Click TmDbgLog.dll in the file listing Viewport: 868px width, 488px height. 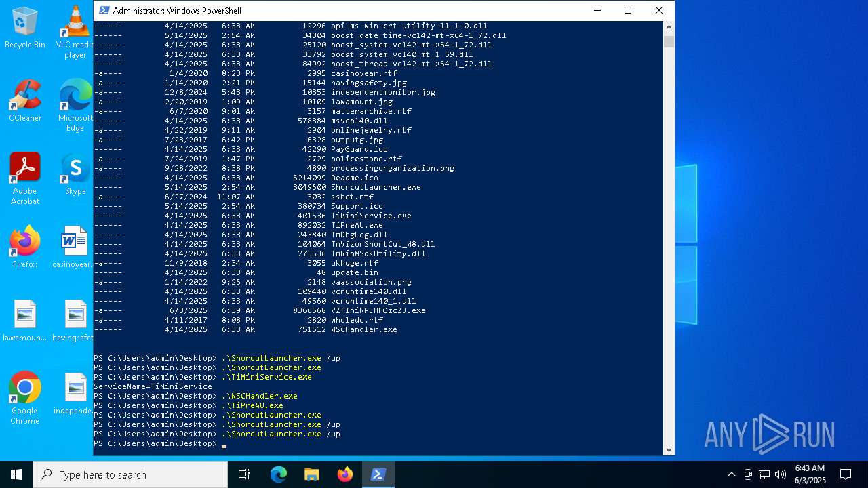[359, 235]
